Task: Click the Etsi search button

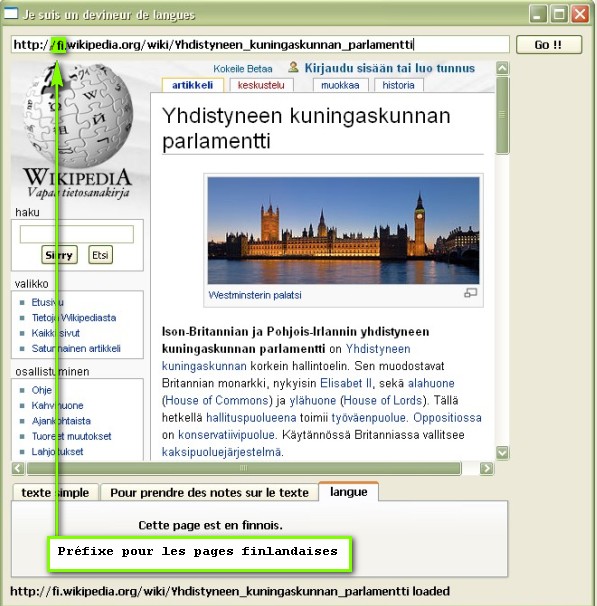Action: [100, 255]
